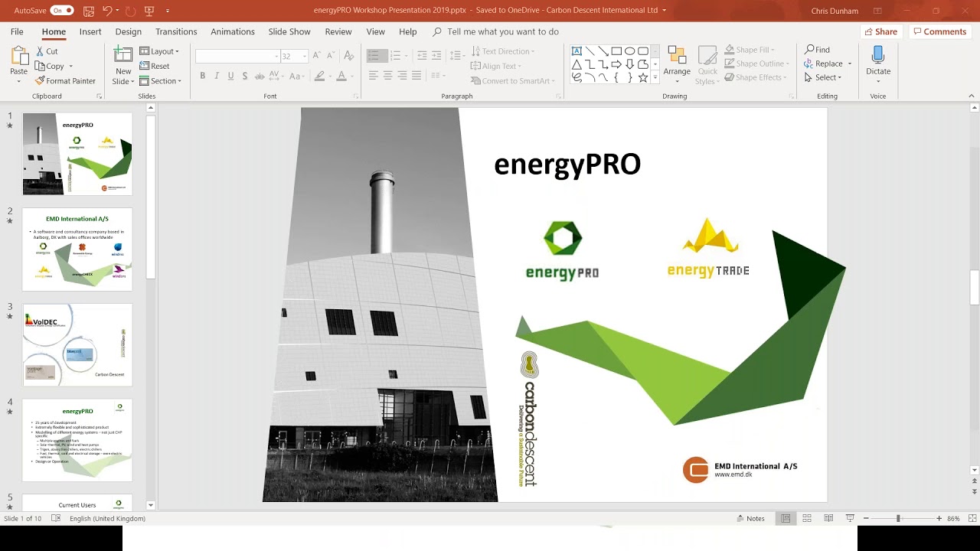980x551 pixels.
Task: Click the Replace button
Action: [828, 64]
